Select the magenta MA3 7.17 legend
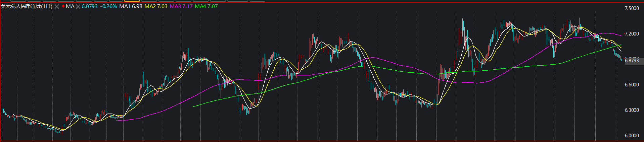 (181, 6)
